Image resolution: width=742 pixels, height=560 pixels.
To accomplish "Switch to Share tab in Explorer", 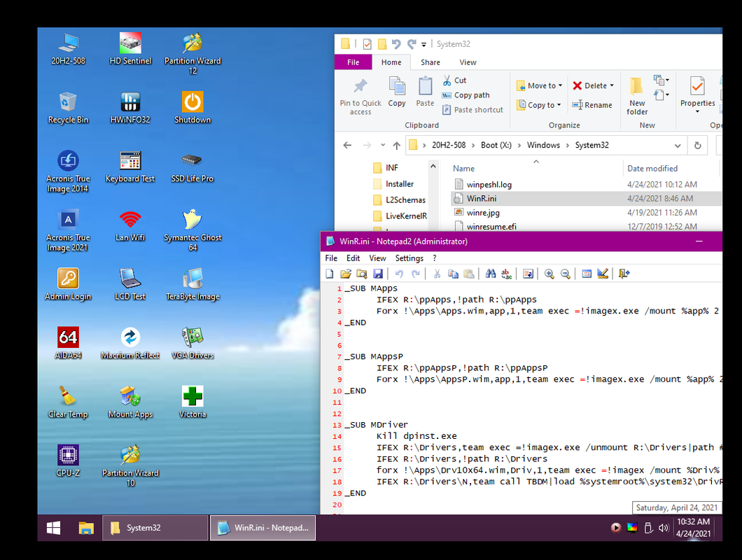I will 430,62.
